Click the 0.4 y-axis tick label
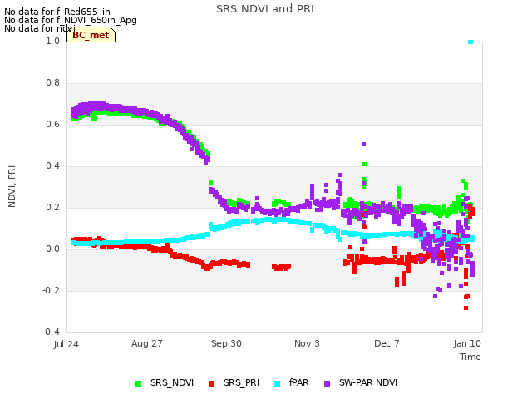 52,166
